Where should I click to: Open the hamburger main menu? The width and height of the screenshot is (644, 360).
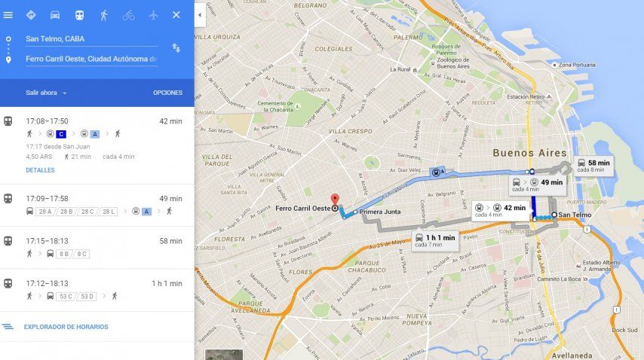[8, 15]
